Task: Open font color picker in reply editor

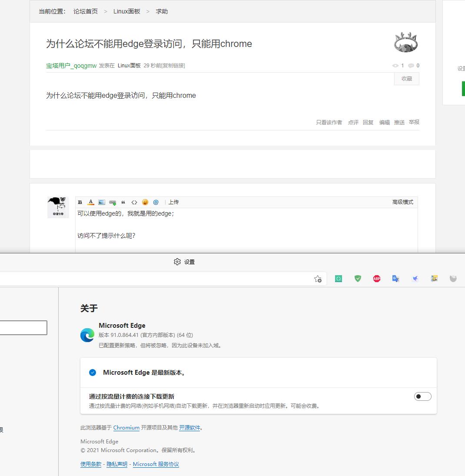Action: (x=91, y=202)
